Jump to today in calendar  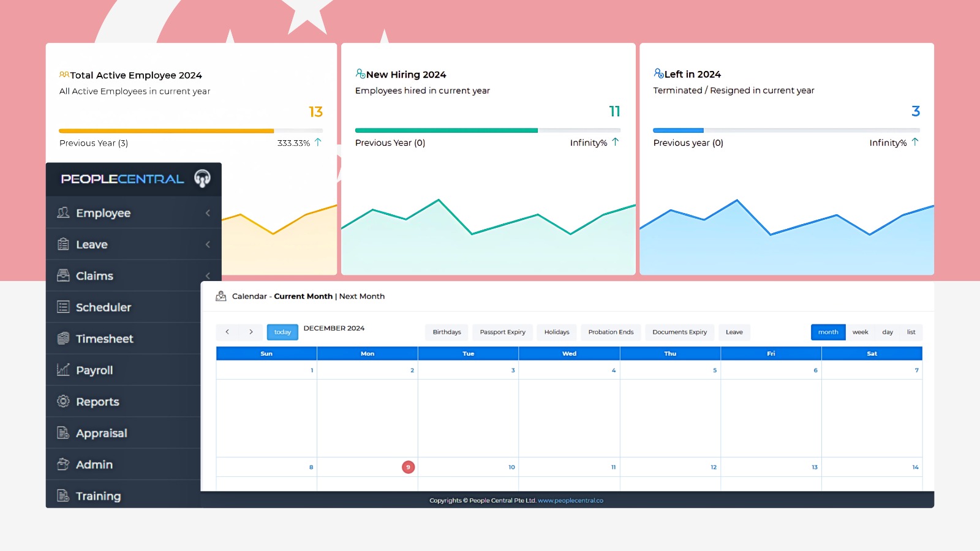282,332
